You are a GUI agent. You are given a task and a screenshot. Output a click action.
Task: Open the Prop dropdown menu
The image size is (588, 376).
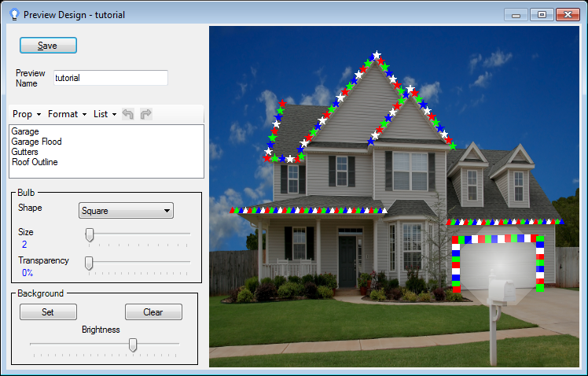tap(27, 114)
